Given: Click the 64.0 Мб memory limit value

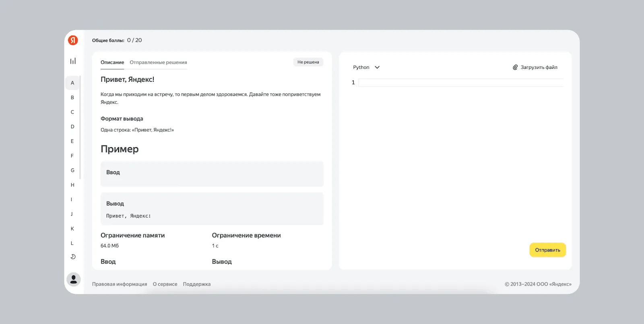Looking at the screenshot, I should [109, 246].
